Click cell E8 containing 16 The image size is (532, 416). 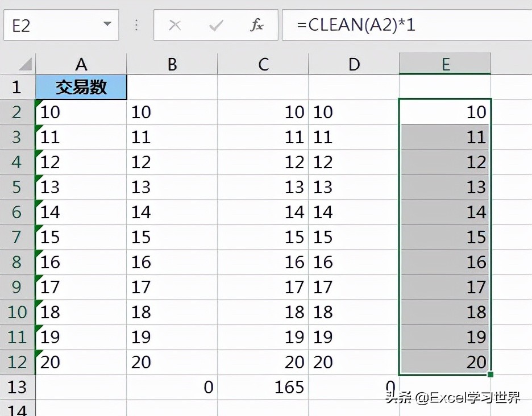[x=445, y=262]
